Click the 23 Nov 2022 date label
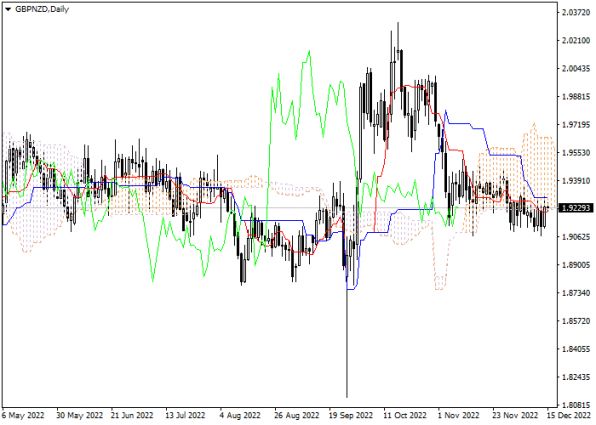The width and height of the screenshot is (596, 425). click(x=515, y=414)
